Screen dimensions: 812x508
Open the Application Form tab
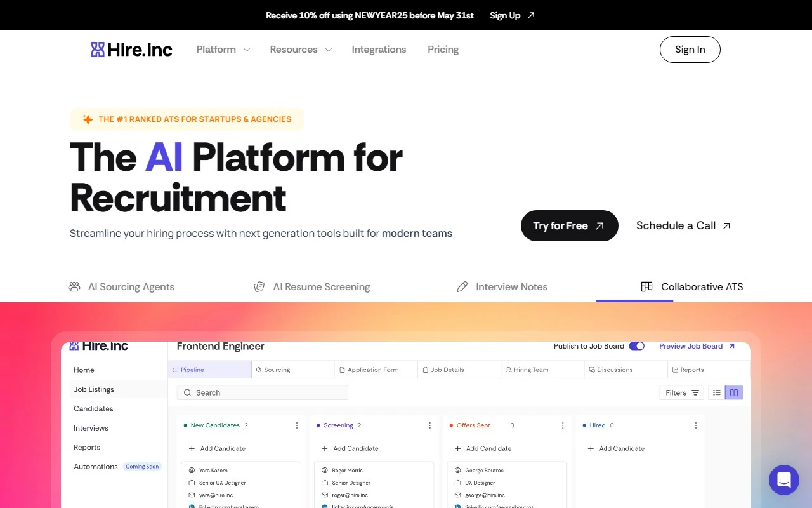[376, 370]
